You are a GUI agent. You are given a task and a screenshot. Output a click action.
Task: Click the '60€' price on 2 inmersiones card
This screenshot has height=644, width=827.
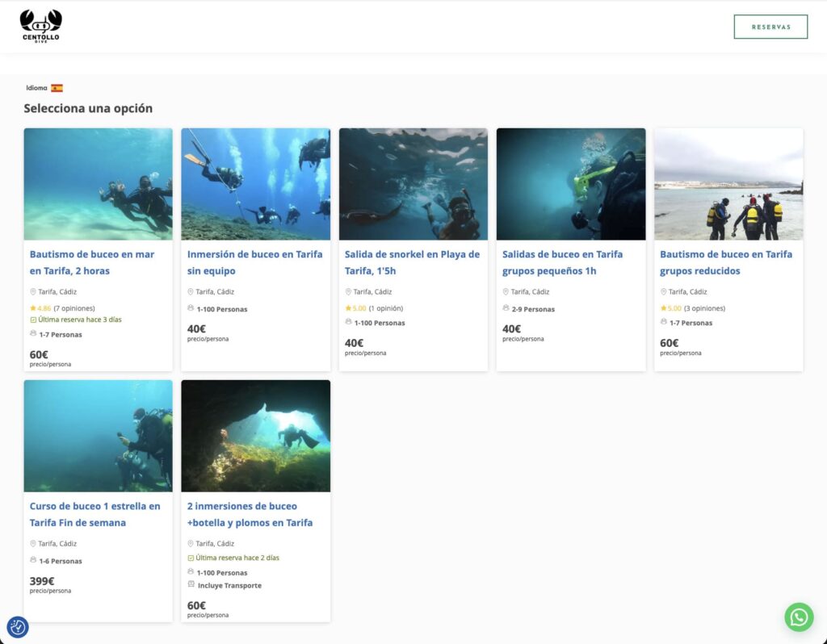coord(196,605)
